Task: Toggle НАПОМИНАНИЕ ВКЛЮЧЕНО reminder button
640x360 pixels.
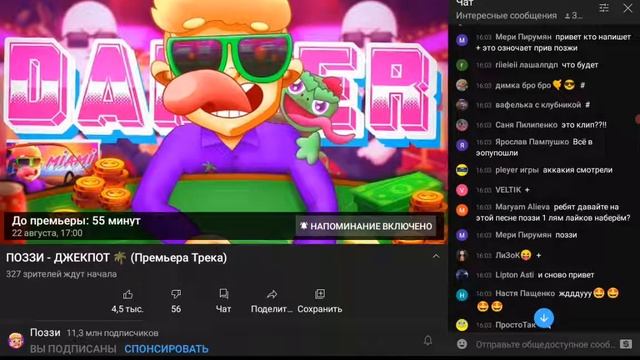Action: pos(366,226)
